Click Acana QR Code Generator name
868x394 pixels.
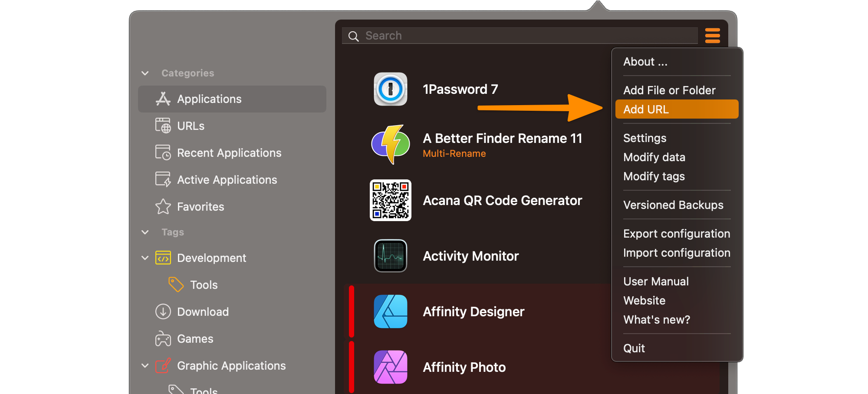point(503,200)
